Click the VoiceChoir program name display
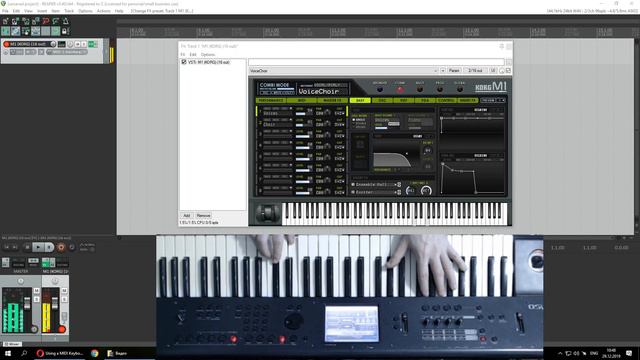 (x=323, y=91)
